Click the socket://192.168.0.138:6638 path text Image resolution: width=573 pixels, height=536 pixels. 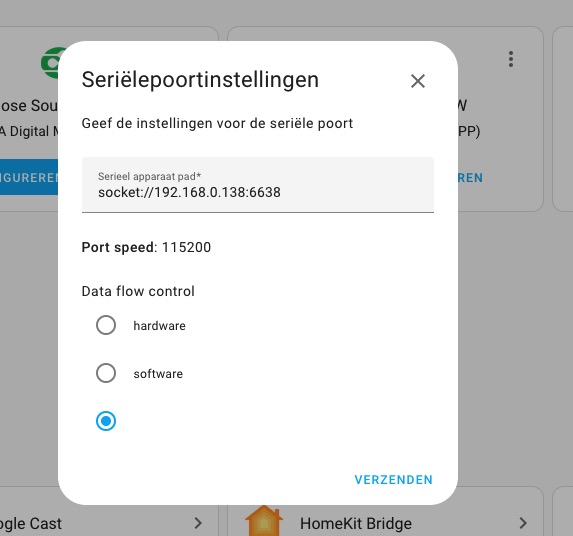[x=189, y=193]
